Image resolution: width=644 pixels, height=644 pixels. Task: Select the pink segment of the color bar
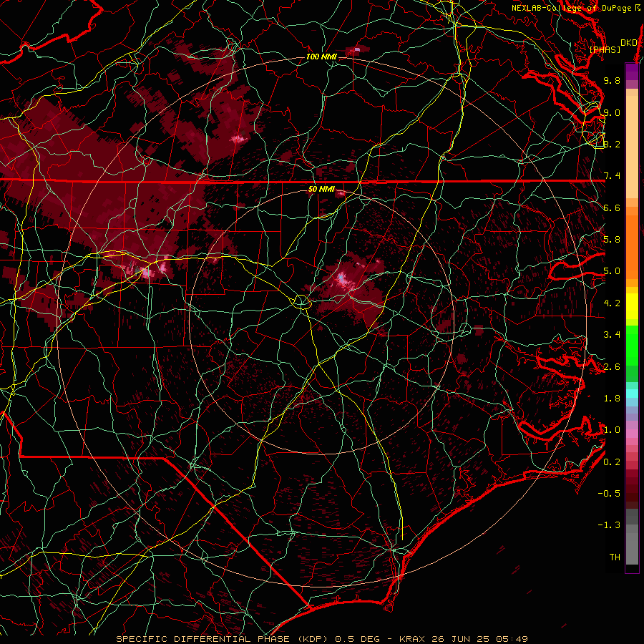point(632,434)
